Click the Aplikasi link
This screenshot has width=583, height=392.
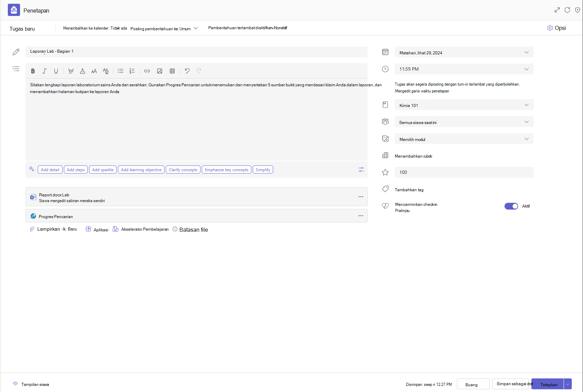pyautogui.click(x=97, y=230)
